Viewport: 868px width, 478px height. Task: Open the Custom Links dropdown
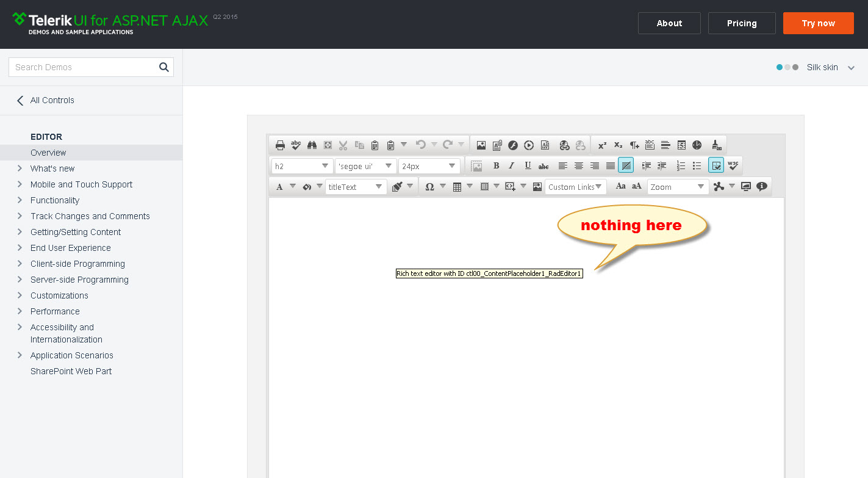575,187
